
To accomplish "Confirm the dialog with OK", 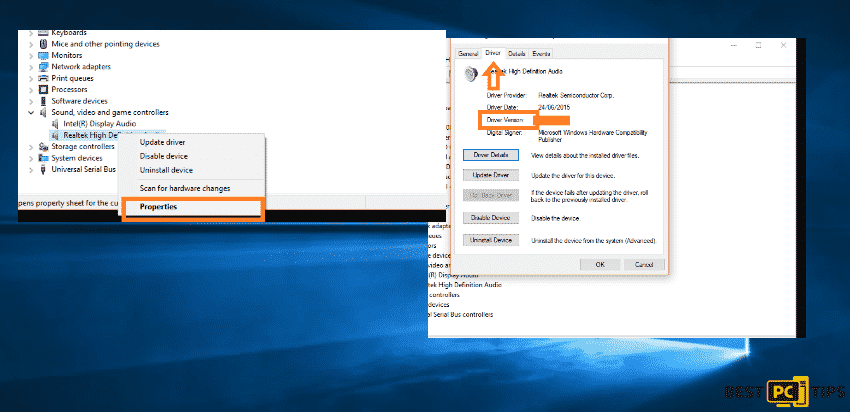I will click(600, 265).
